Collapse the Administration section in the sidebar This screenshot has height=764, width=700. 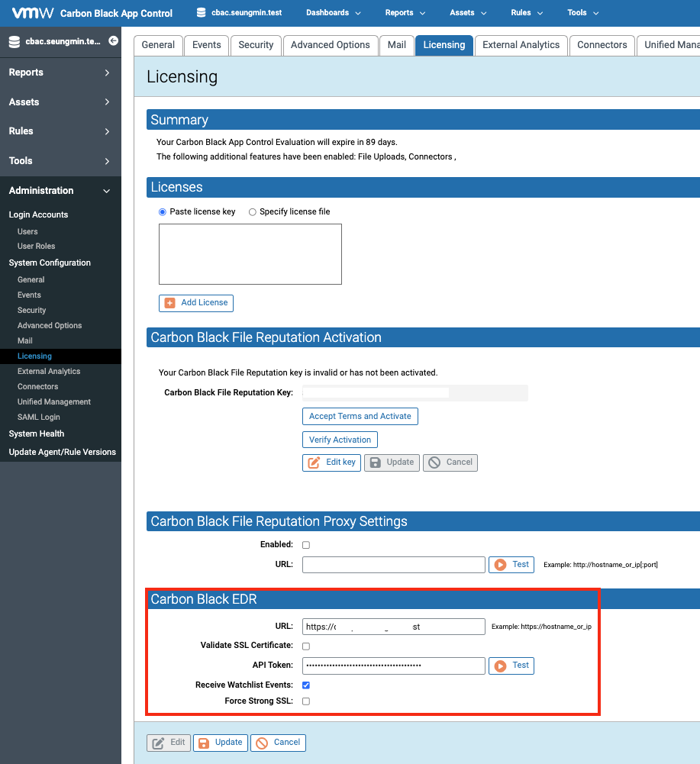(60, 191)
